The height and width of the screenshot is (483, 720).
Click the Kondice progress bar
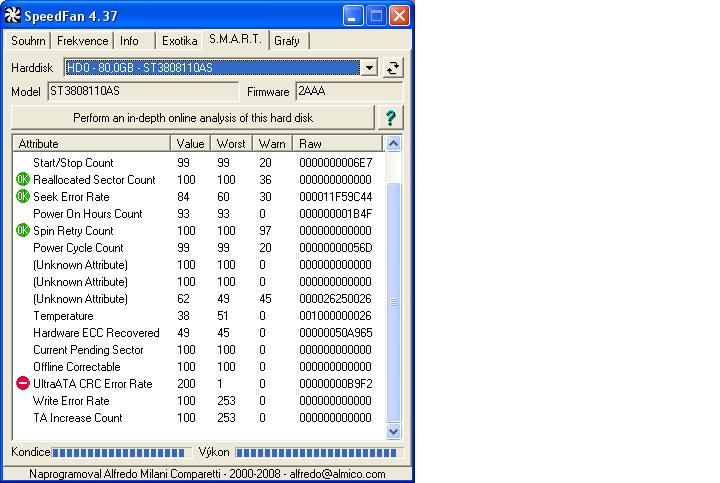121,453
